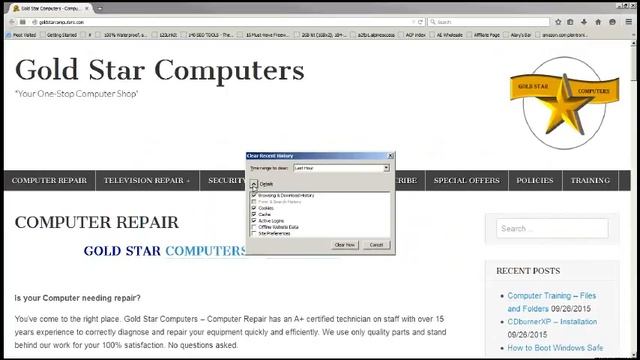Uncheck Browsing & Download History

254,195
